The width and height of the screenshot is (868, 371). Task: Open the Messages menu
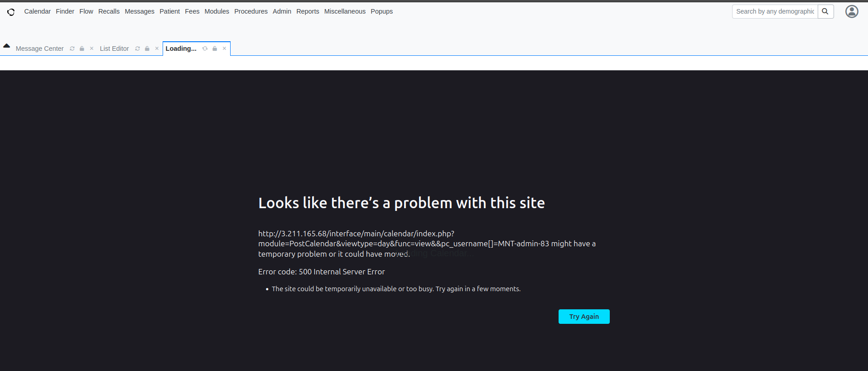click(140, 11)
